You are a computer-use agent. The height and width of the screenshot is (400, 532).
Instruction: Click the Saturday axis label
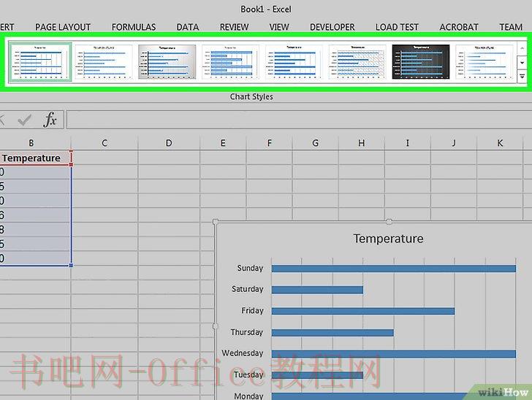(247, 289)
